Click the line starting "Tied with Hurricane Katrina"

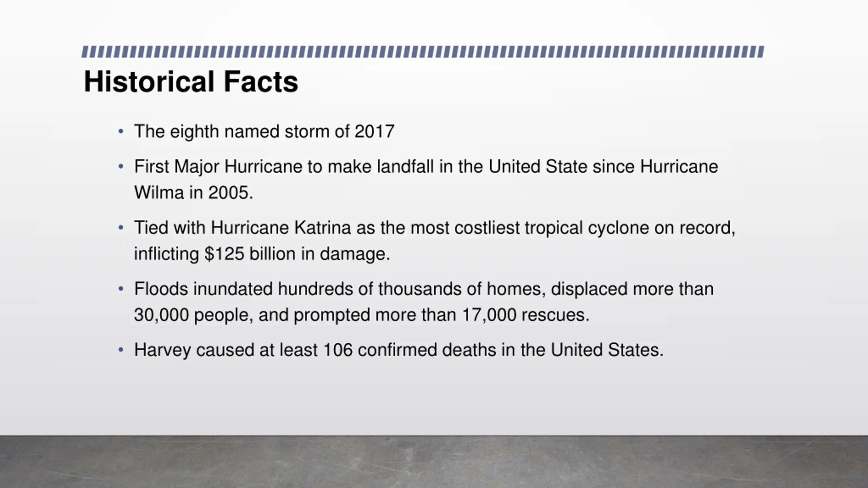pos(434,227)
